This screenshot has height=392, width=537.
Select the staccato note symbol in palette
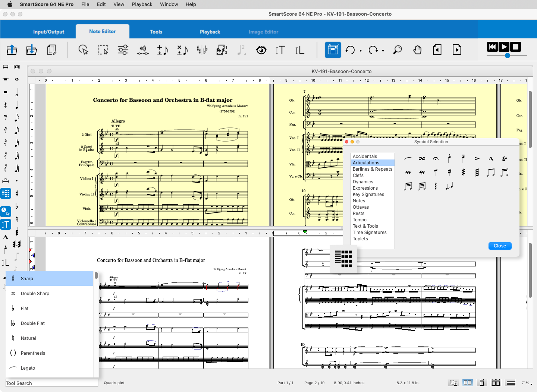coord(449,159)
